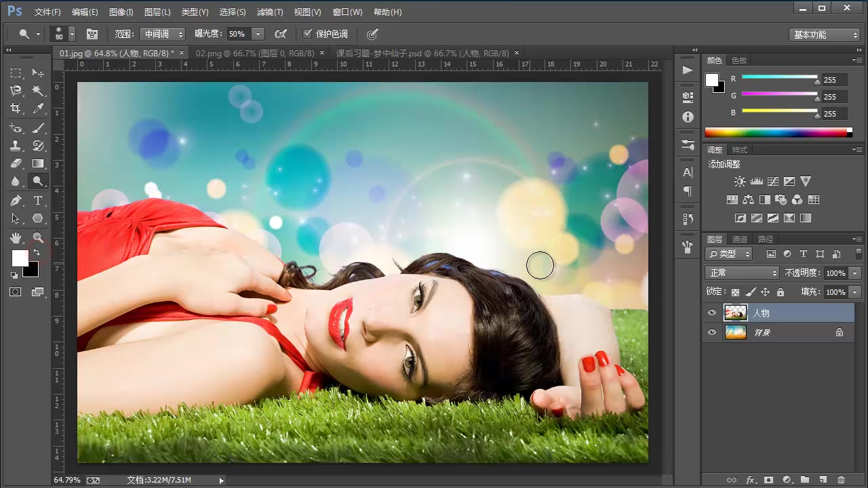Select the Blur tool
868x488 pixels.
(x=16, y=181)
